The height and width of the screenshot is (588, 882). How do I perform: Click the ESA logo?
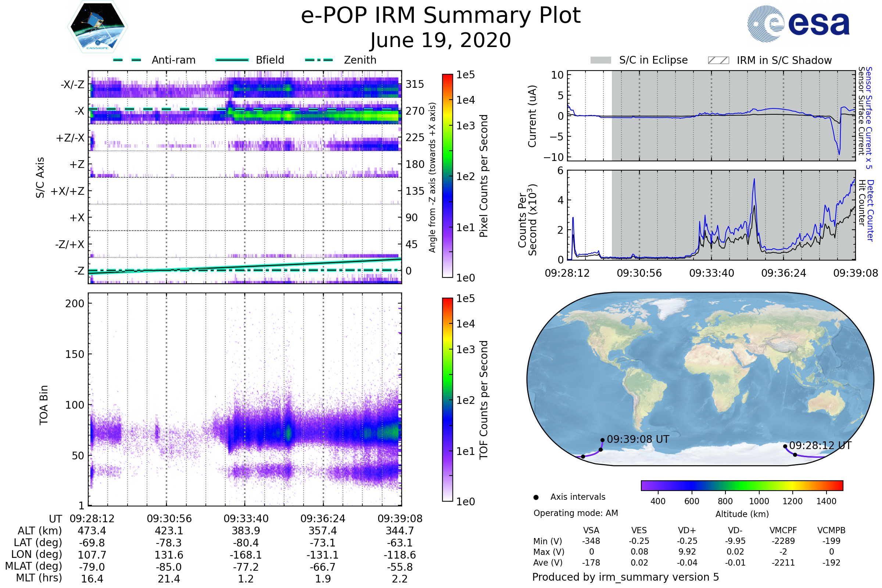point(798,24)
